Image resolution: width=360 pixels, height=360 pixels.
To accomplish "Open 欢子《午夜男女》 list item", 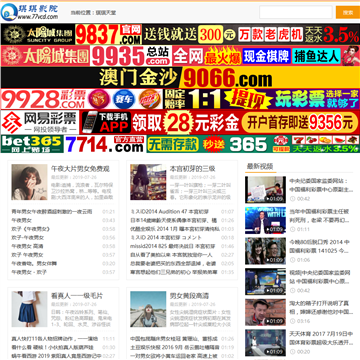I will [30, 229].
